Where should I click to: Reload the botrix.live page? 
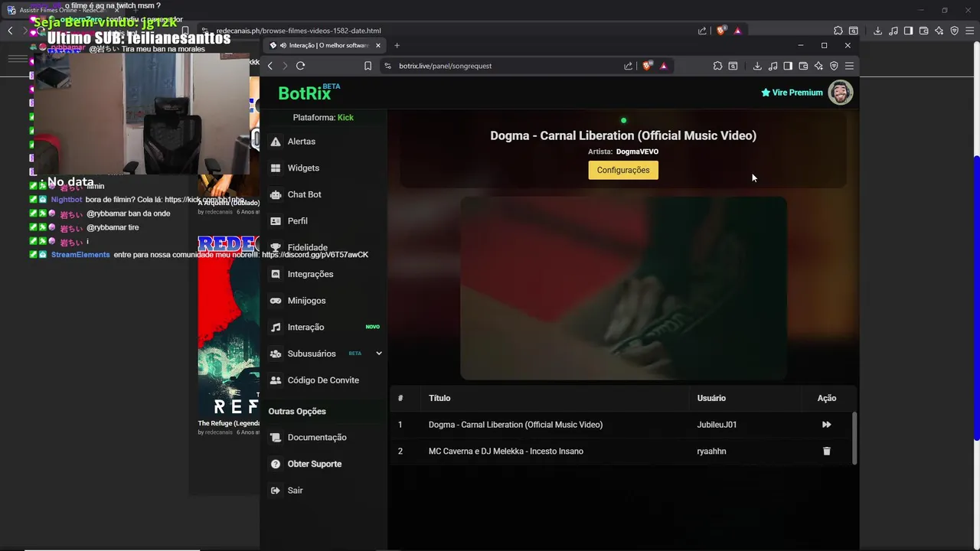click(x=300, y=66)
